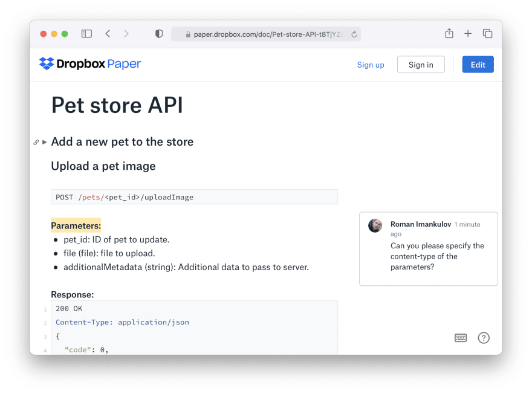Minimize window with yellow traffic light
The image size is (532, 394).
click(x=54, y=34)
